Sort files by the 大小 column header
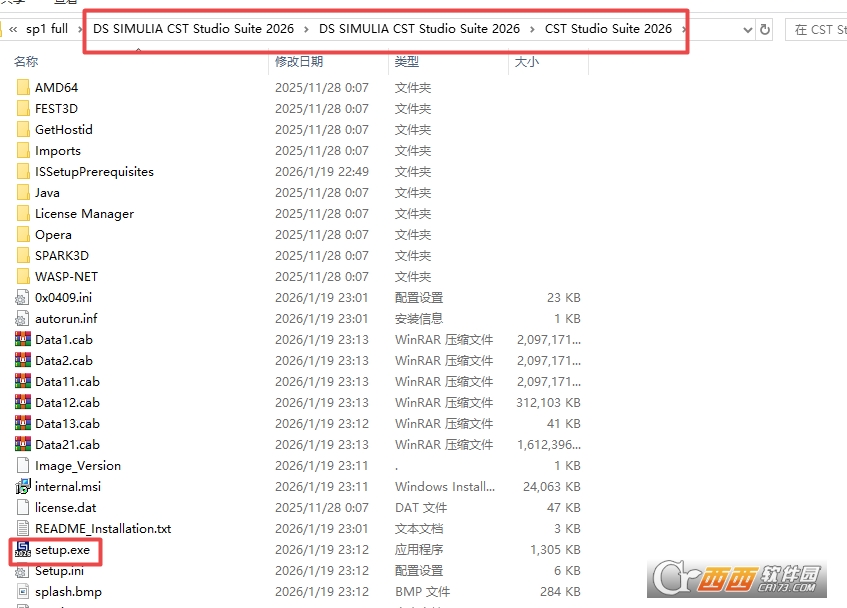The height and width of the screenshot is (608, 847). [x=526, y=62]
